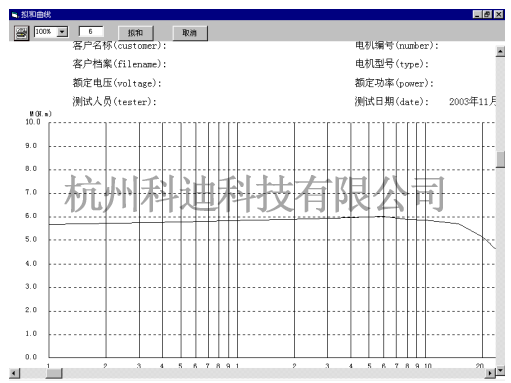511x383 pixels.
Task: Restore down the 拟和曲线 window
Action: pyautogui.click(x=487, y=15)
